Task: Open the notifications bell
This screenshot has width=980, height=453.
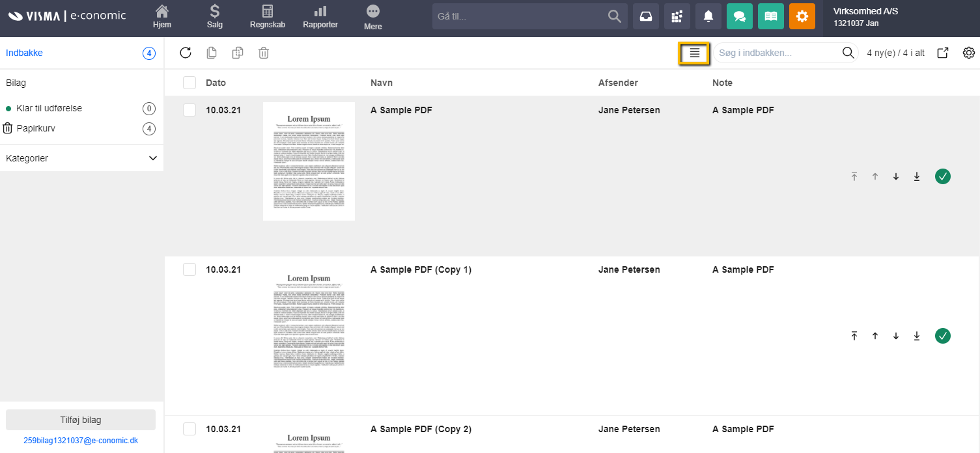Action: (x=708, y=16)
